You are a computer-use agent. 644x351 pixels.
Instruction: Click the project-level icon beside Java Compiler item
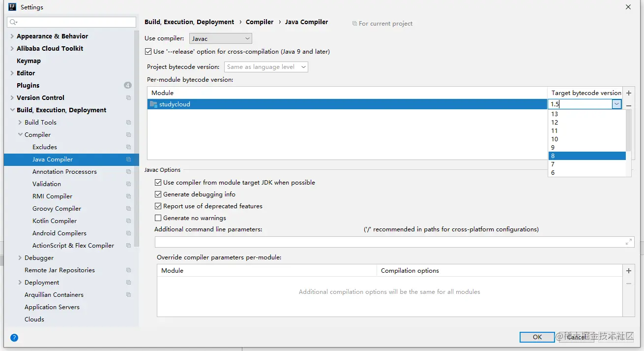[128, 160]
